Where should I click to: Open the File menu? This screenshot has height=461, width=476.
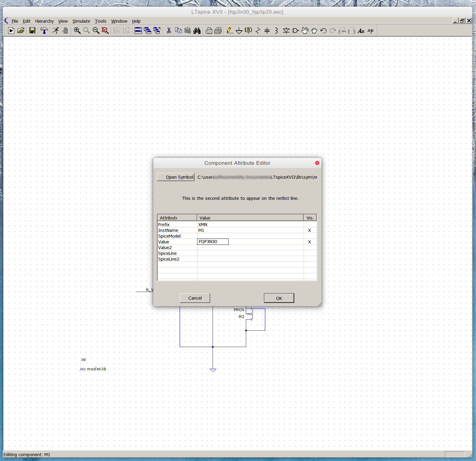coord(15,21)
